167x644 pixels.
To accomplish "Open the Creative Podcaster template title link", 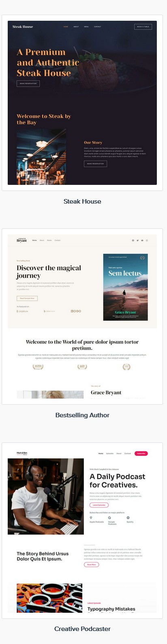I will click(x=82, y=629).
